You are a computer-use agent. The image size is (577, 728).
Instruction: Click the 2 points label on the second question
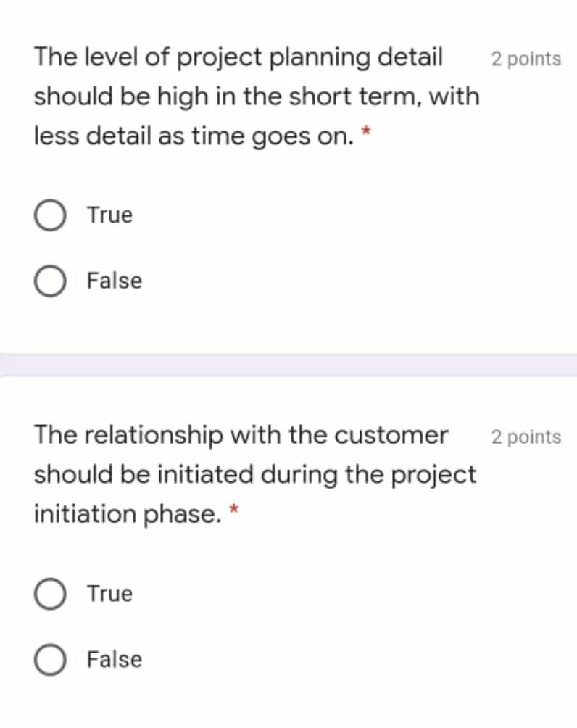pos(526,436)
